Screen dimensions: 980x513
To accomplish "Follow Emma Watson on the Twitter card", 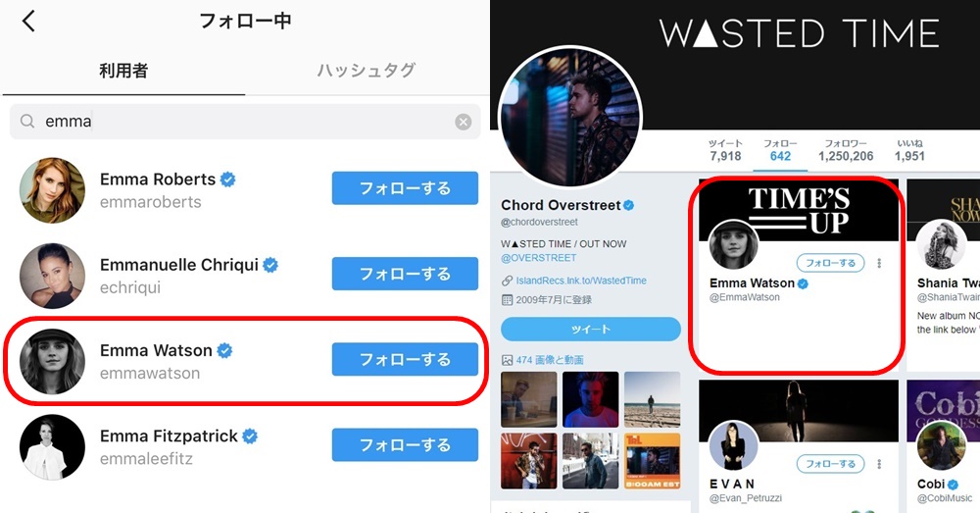I will [x=830, y=263].
